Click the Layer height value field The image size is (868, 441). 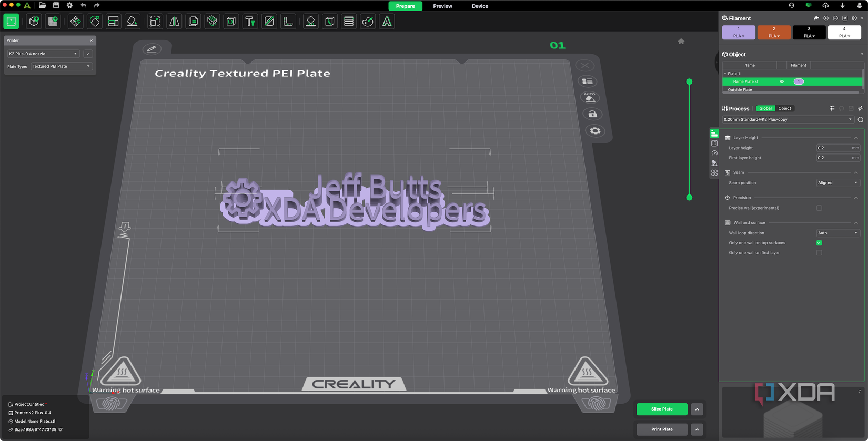(837, 148)
